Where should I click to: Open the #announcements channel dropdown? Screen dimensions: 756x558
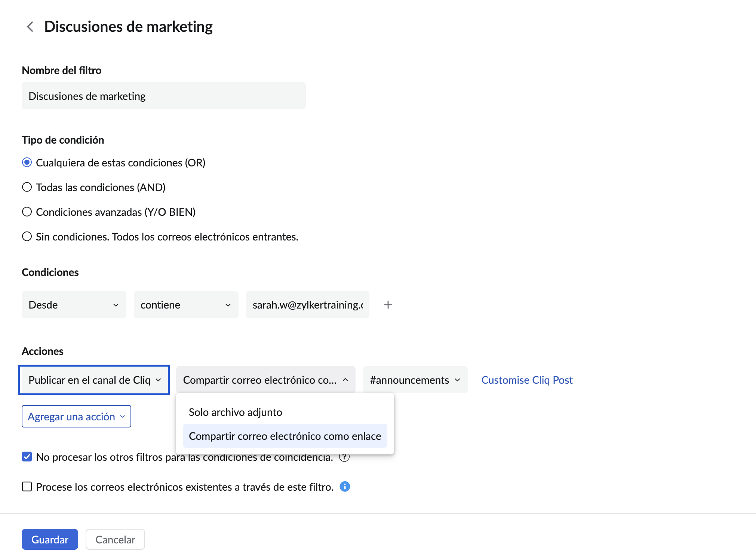tap(415, 380)
